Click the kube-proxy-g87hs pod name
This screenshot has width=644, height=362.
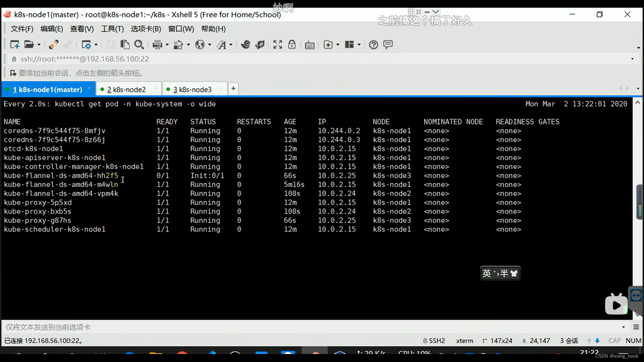point(38,221)
